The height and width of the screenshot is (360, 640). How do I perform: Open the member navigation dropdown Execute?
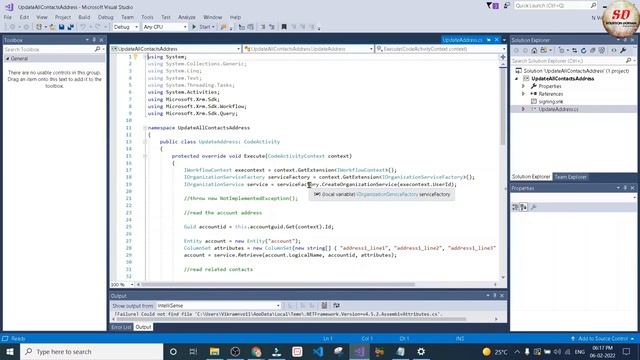tap(440, 49)
